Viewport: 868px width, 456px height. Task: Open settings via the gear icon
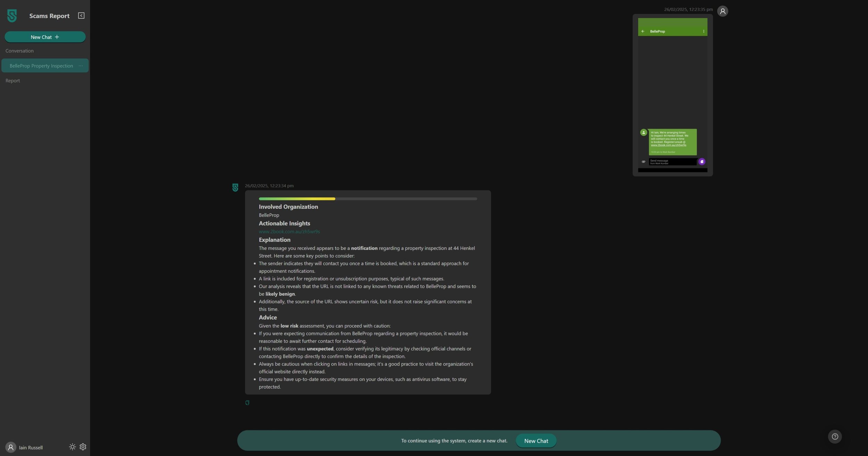click(x=83, y=447)
